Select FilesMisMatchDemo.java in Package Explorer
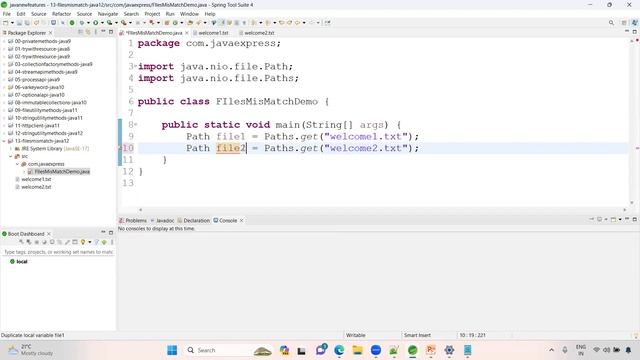The height and width of the screenshot is (360, 640). click(x=62, y=171)
